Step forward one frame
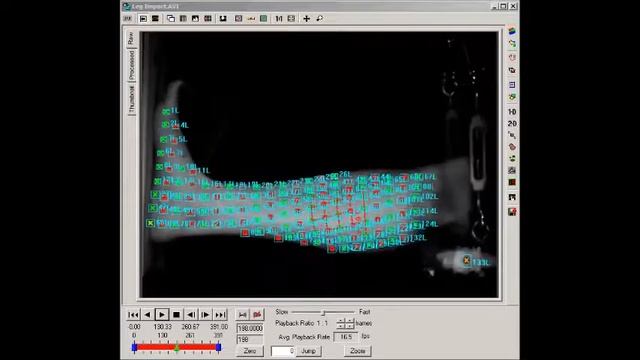The width and height of the screenshot is (640, 360). tap(205, 315)
